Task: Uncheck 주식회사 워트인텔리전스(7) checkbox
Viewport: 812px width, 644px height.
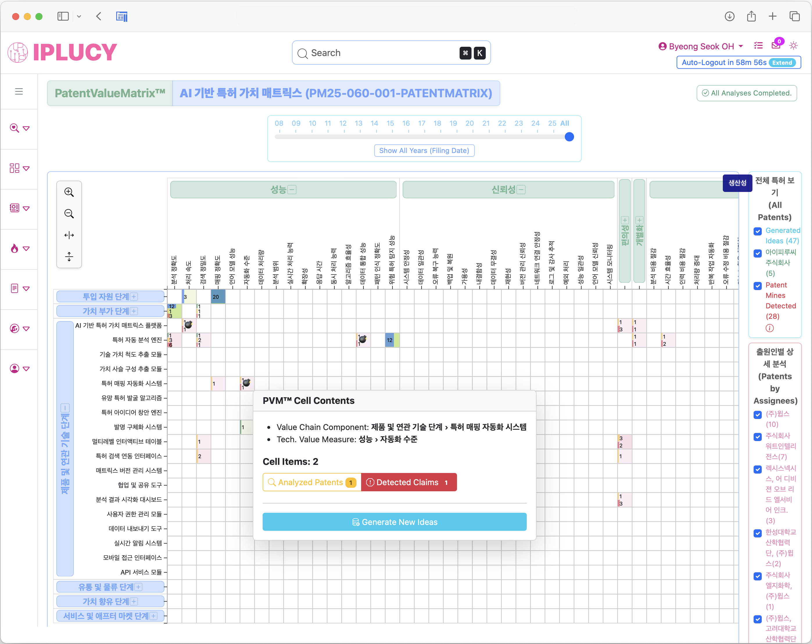Action: point(758,437)
